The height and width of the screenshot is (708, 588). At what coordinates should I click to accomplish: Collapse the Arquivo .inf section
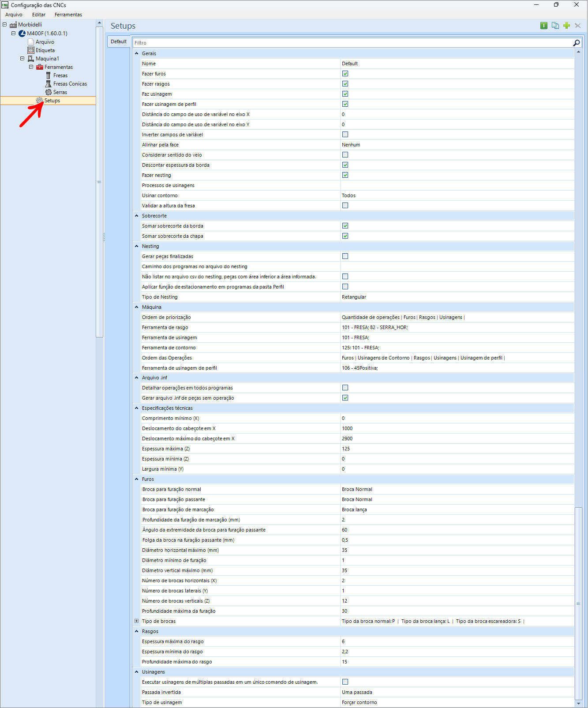click(x=137, y=378)
